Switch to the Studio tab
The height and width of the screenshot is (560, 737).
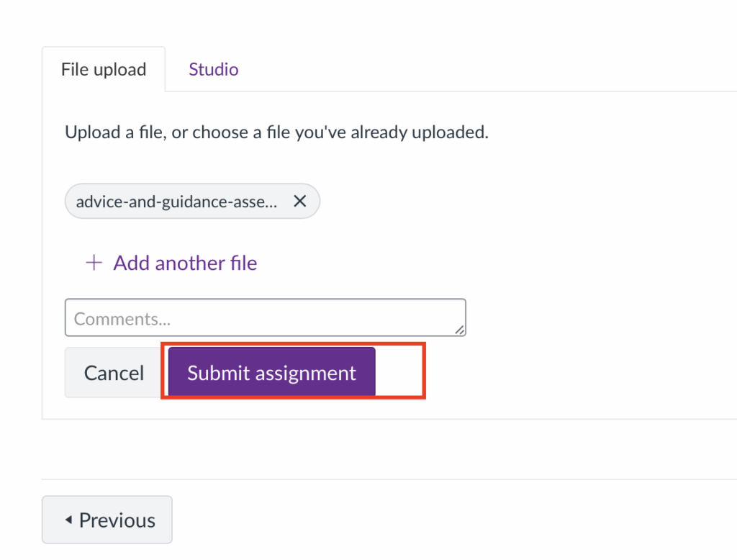click(x=213, y=69)
